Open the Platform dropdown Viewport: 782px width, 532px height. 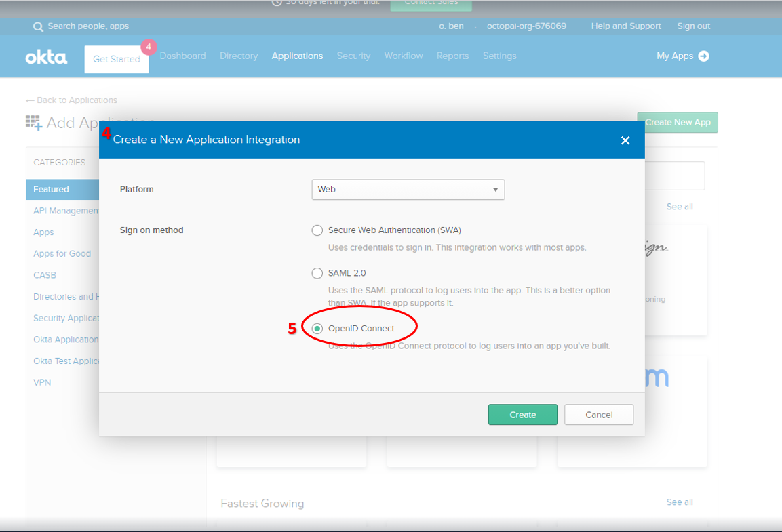point(408,190)
